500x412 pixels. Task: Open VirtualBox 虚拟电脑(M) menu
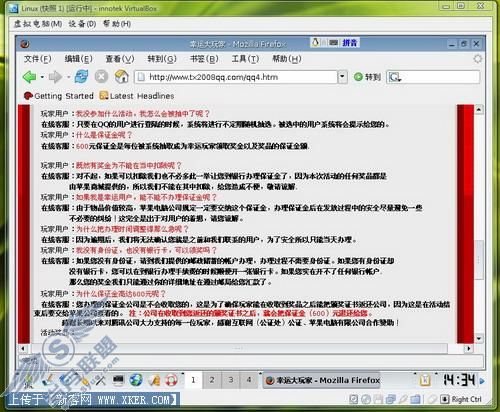(x=38, y=24)
